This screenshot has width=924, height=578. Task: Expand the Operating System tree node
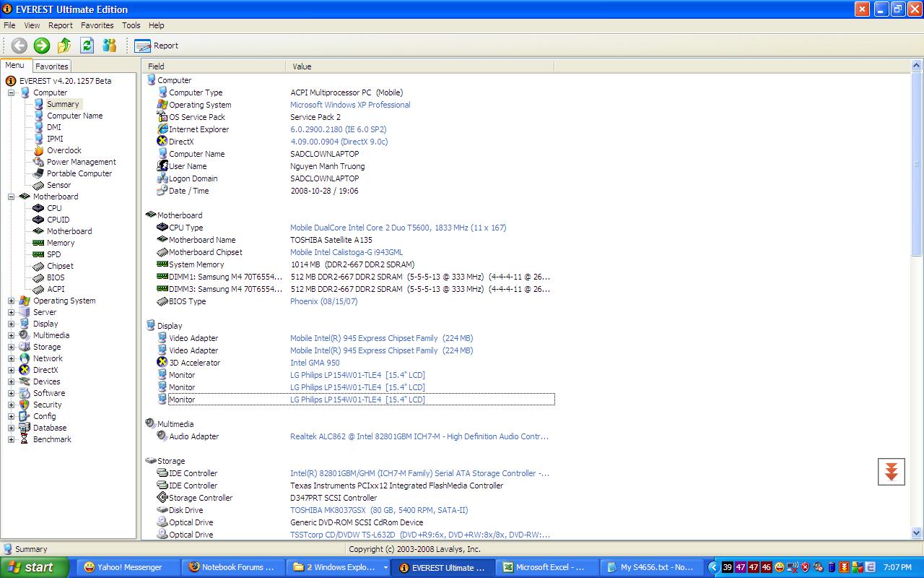point(12,301)
